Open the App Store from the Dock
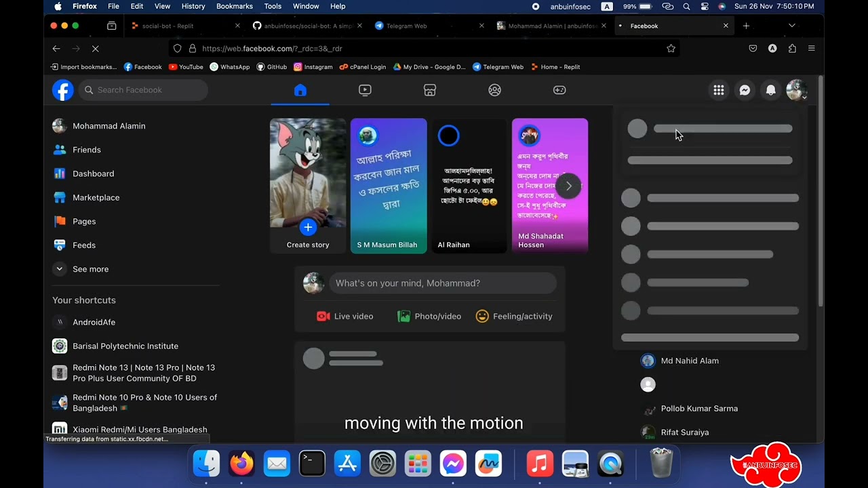Image resolution: width=868 pixels, height=488 pixels. point(347,464)
